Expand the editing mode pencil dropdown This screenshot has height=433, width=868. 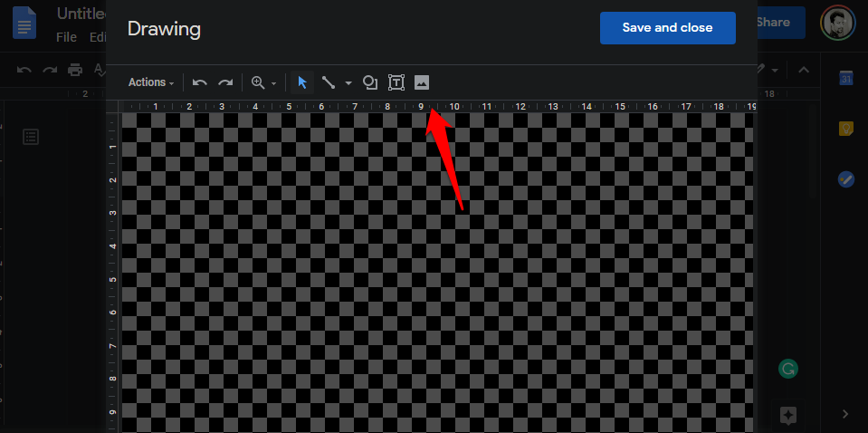[775, 71]
